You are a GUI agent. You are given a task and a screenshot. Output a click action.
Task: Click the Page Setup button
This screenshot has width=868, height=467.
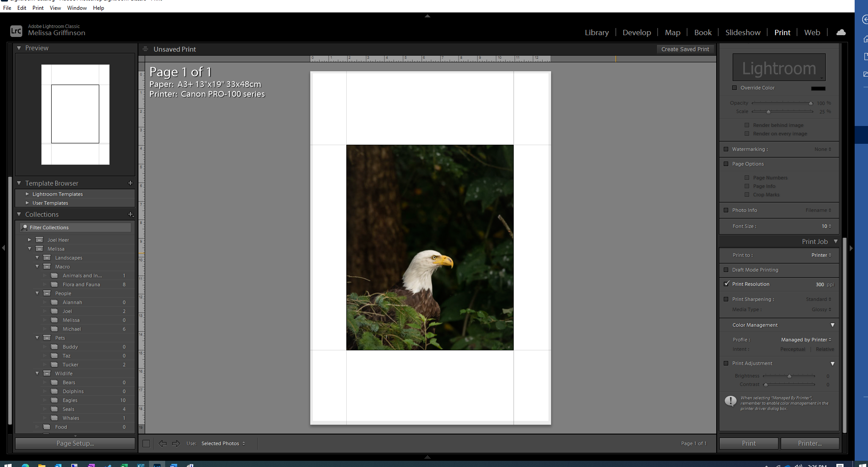[x=75, y=443]
